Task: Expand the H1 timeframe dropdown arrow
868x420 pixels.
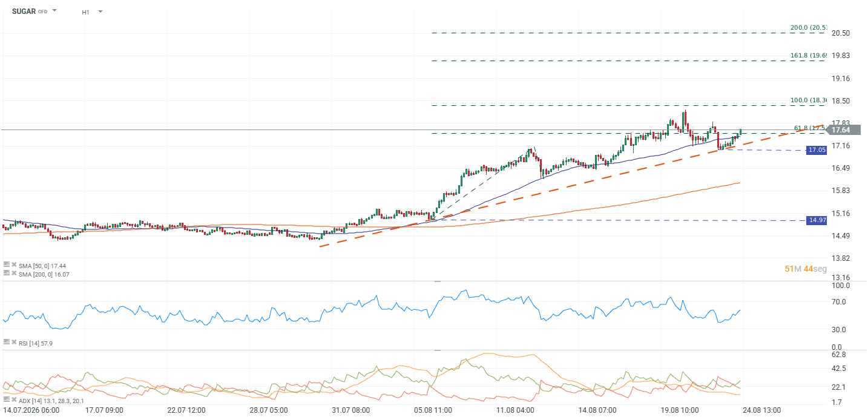Action: coord(100,11)
